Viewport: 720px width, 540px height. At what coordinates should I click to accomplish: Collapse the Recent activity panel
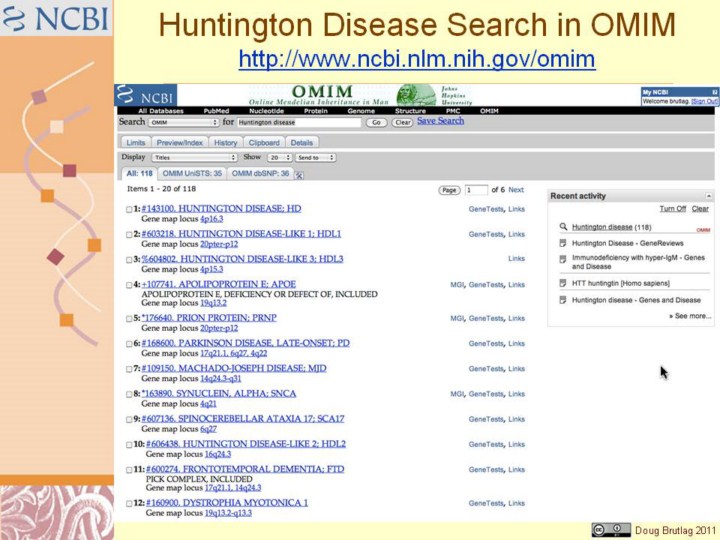click(708, 196)
